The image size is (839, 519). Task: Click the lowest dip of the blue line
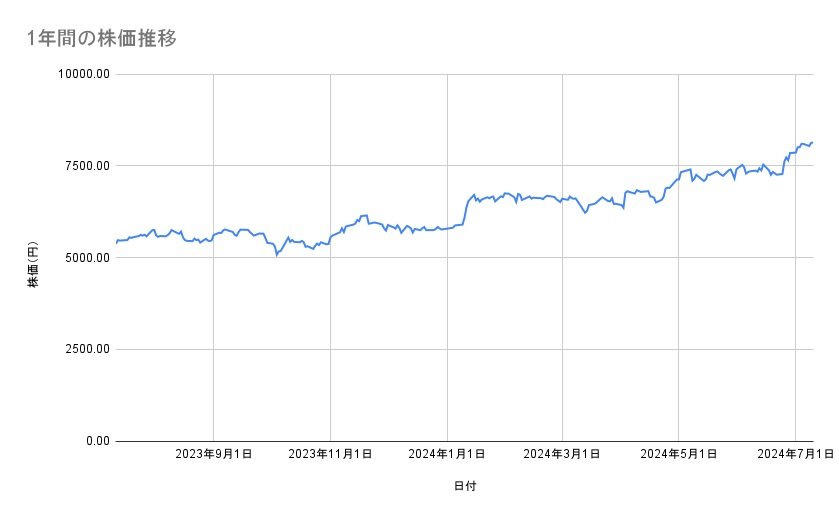pos(277,255)
